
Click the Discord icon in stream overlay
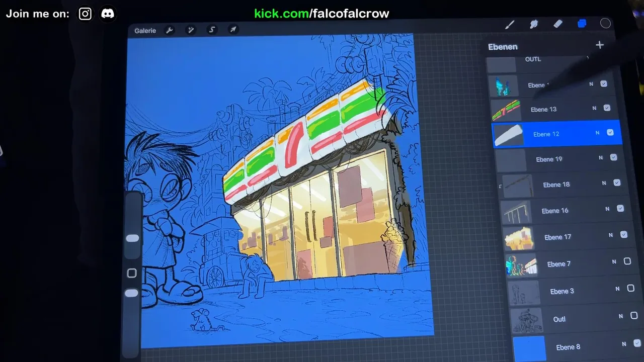click(x=108, y=14)
